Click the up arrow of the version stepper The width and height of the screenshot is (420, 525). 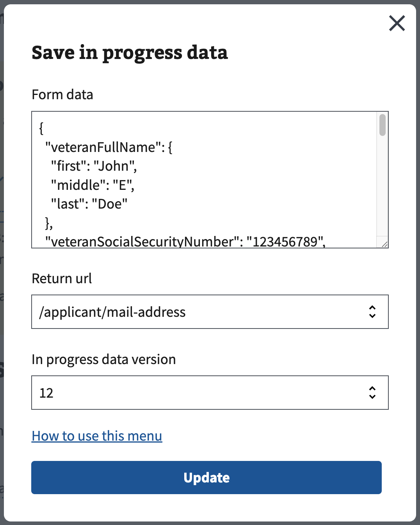[x=372, y=389]
